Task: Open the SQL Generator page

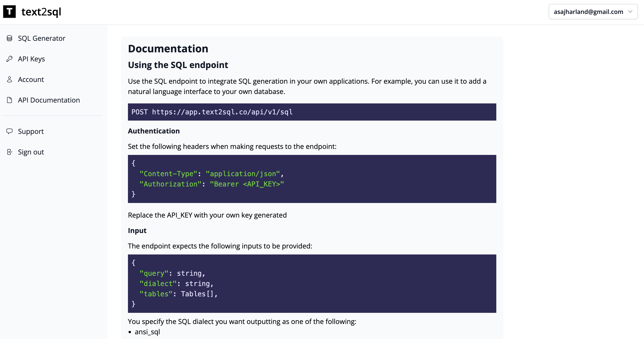Action: (x=41, y=38)
